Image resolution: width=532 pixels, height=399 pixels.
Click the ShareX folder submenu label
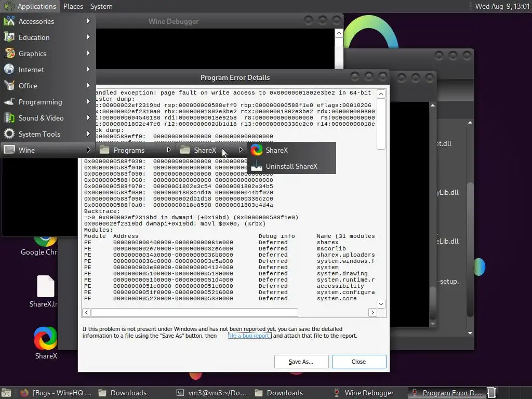click(205, 150)
